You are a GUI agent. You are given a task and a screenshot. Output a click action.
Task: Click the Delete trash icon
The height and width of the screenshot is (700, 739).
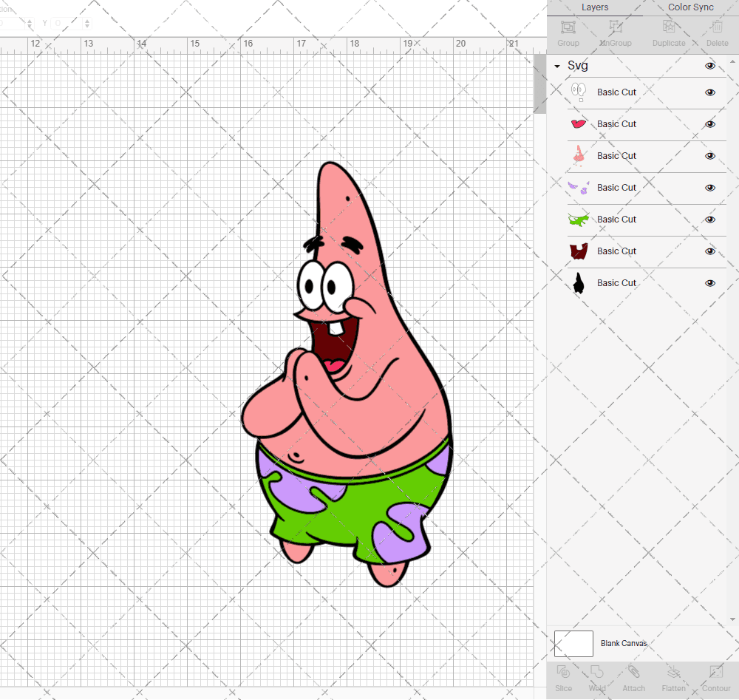(717, 27)
